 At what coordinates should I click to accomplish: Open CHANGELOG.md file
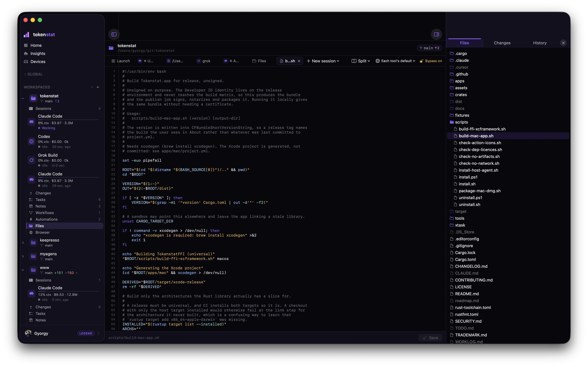(508, 266)
